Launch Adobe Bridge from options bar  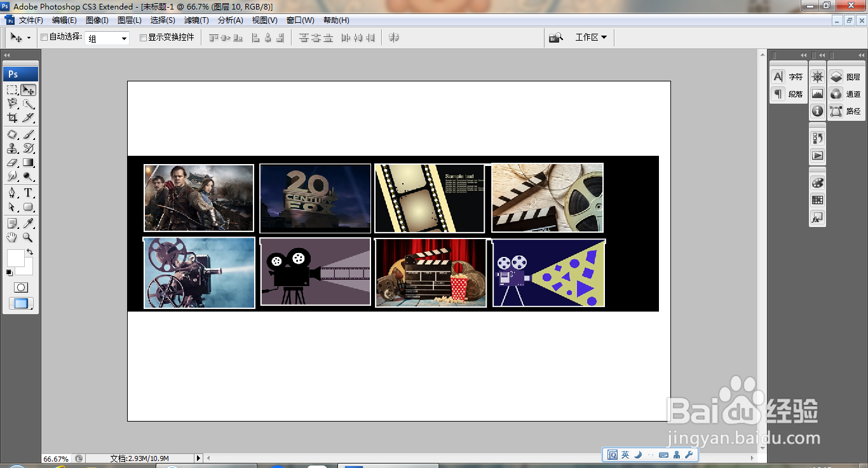556,38
